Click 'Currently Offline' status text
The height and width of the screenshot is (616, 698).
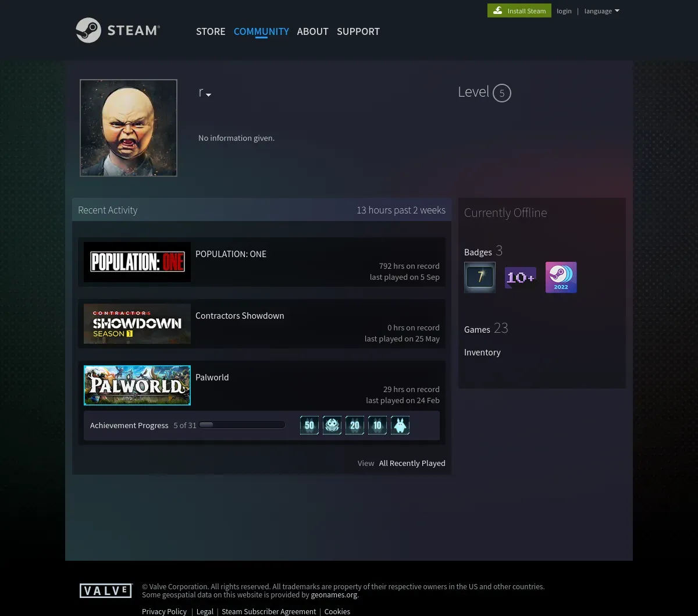[x=505, y=212]
